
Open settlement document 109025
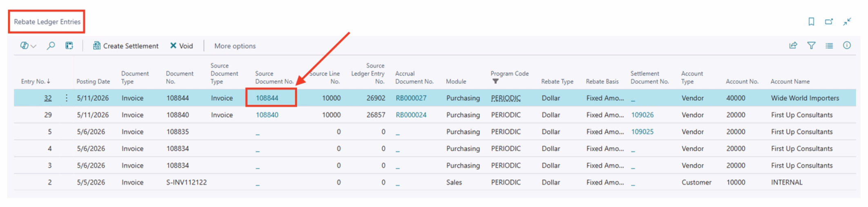[642, 132]
